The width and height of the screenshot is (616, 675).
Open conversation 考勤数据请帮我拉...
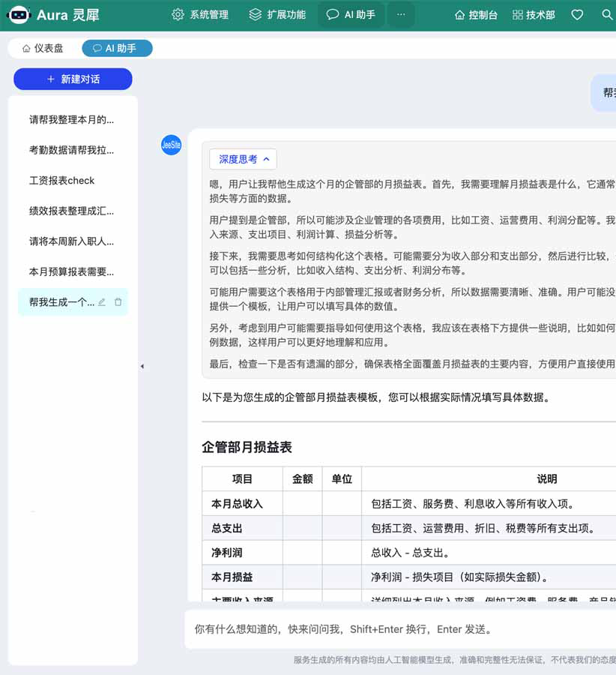[72, 150]
